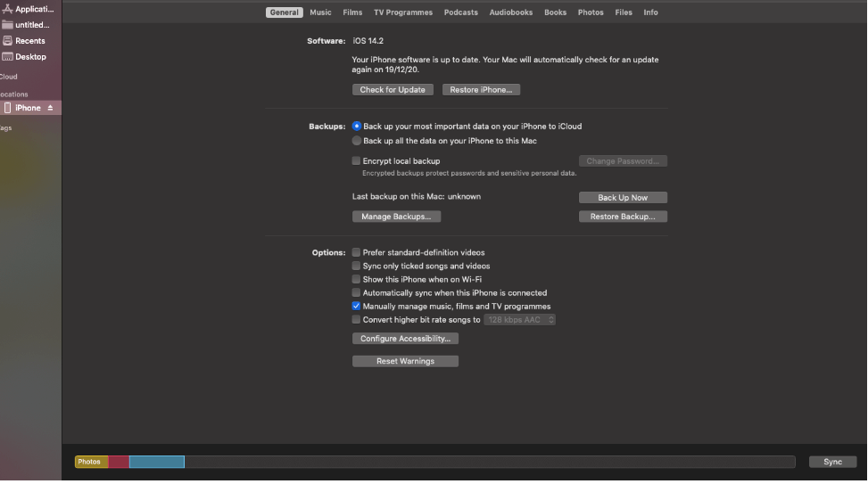Click the Desktop folder icon in sidebar
The width and height of the screenshot is (868, 484).
coord(8,57)
